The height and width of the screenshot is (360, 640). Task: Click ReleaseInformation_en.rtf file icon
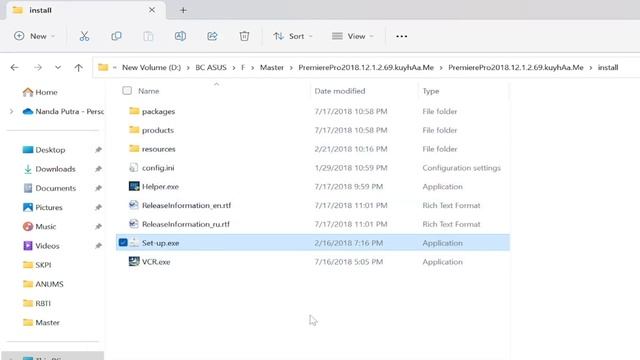[x=133, y=205]
